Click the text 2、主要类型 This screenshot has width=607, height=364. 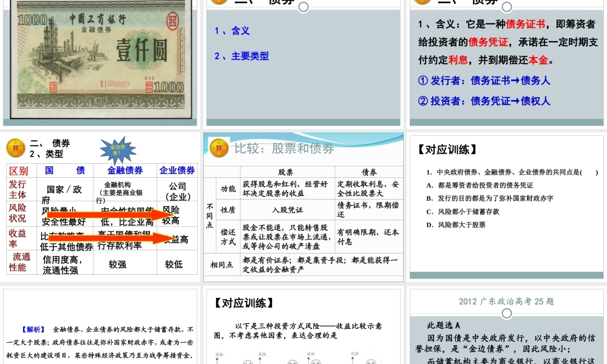(x=242, y=56)
